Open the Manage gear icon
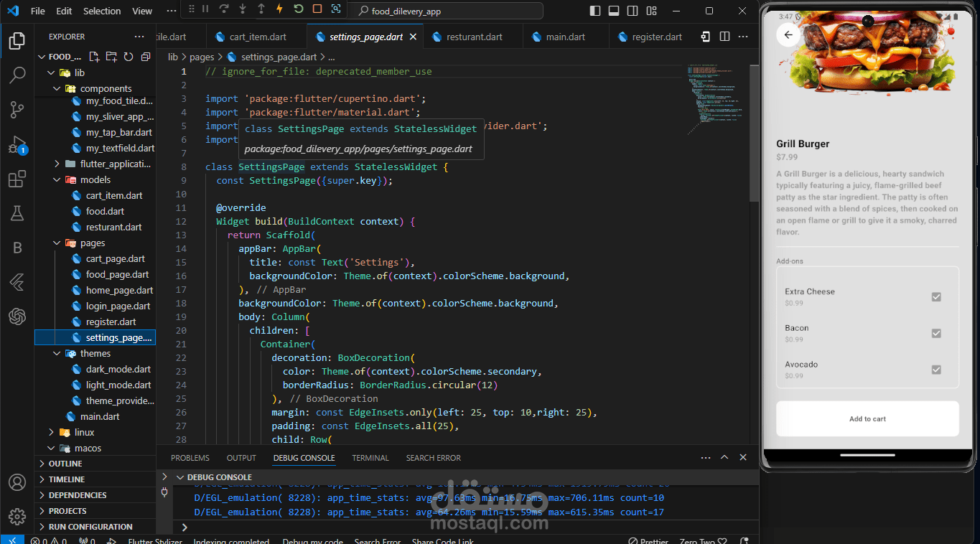This screenshot has height=544, width=980. (x=17, y=516)
